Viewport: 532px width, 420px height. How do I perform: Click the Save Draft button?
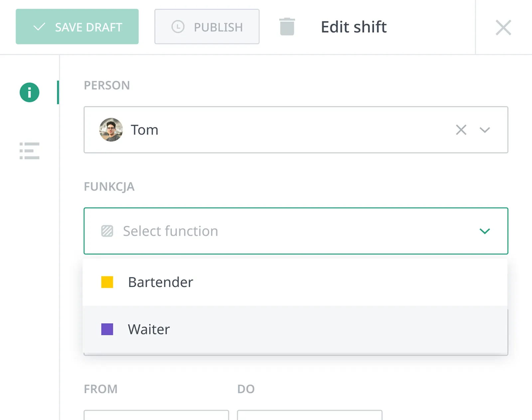[x=77, y=27]
